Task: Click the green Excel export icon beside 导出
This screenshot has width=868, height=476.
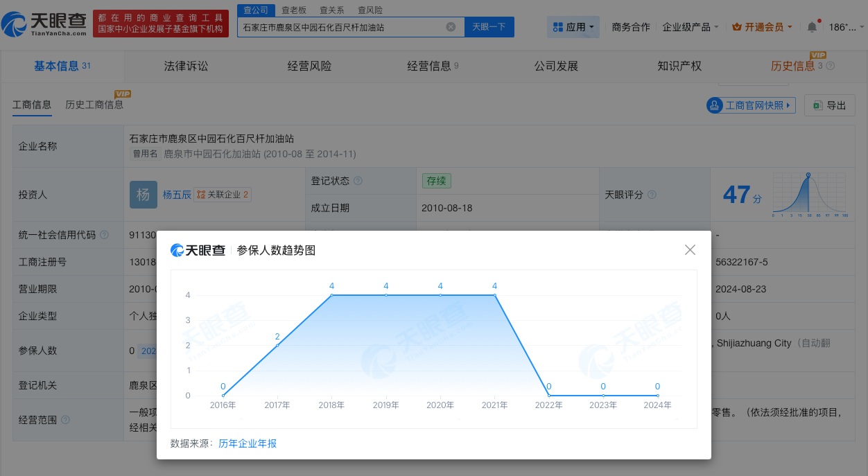Action: coord(817,105)
